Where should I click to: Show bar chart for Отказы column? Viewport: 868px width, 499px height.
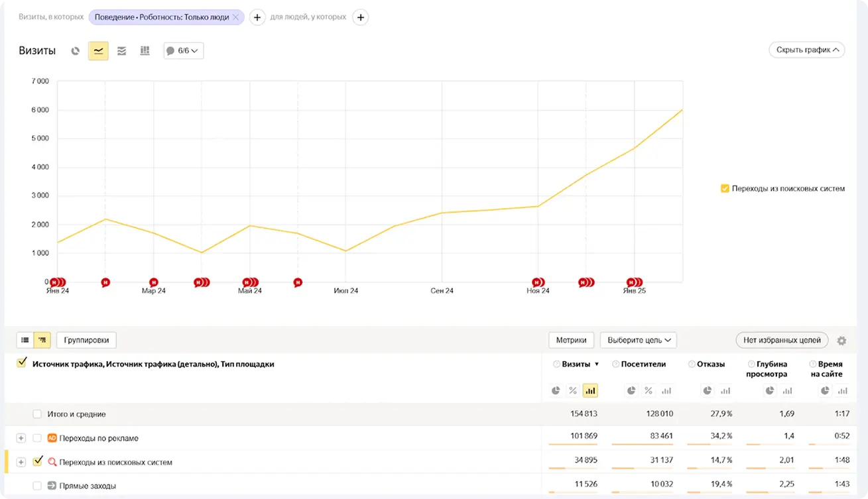point(725,391)
